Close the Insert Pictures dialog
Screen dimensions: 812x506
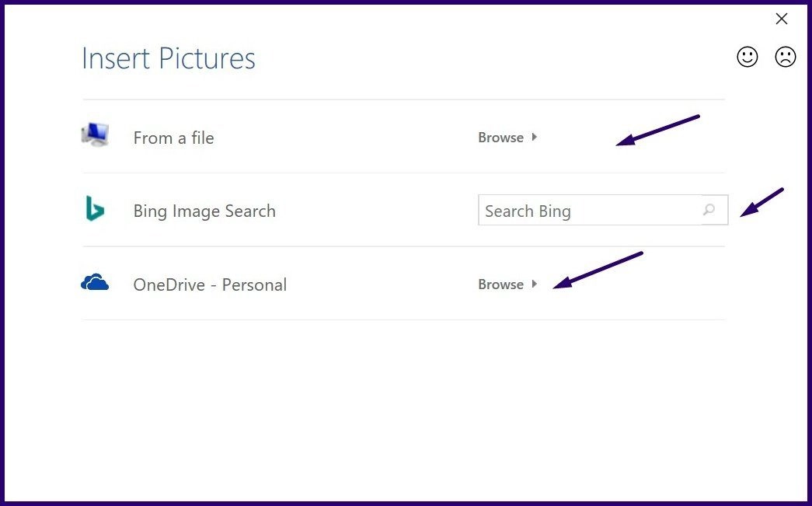click(x=782, y=19)
